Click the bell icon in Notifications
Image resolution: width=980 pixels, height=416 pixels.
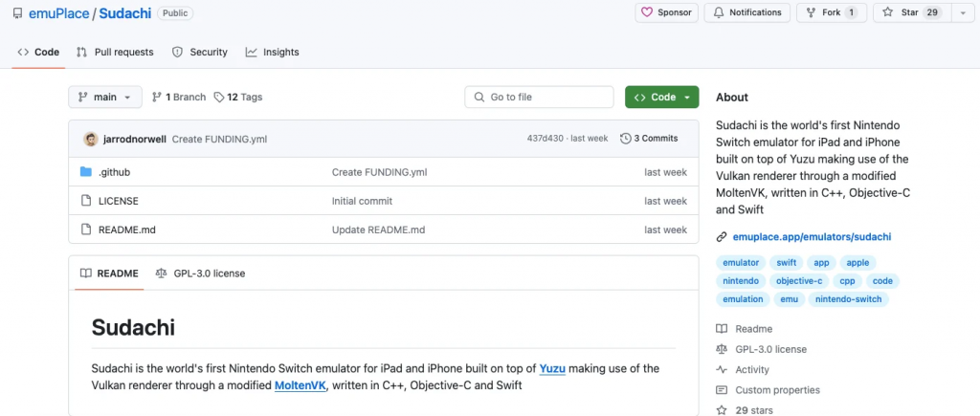[x=718, y=12]
